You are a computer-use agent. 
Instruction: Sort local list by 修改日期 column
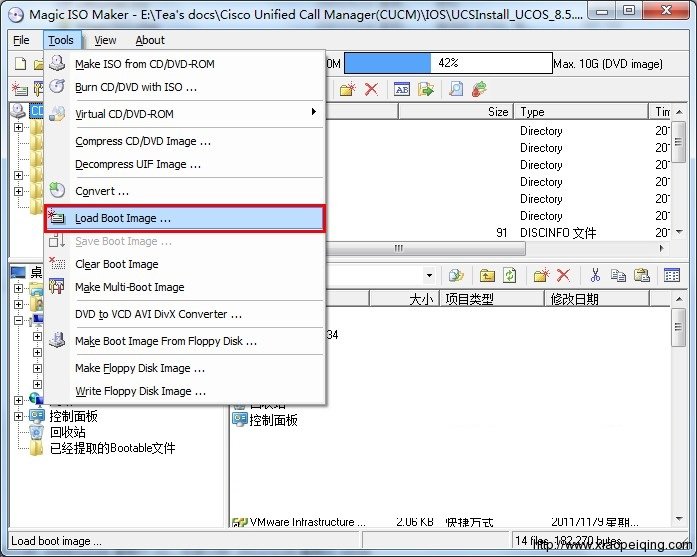[x=597, y=299]
